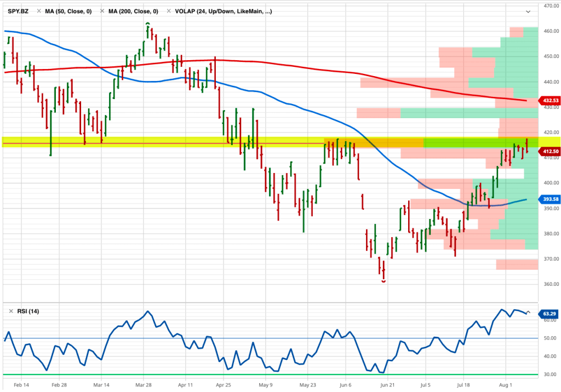Click the 470.00 label on price axis
This screenshot has width=561, height=392.
pyautogui.click(x=550, y=6)
